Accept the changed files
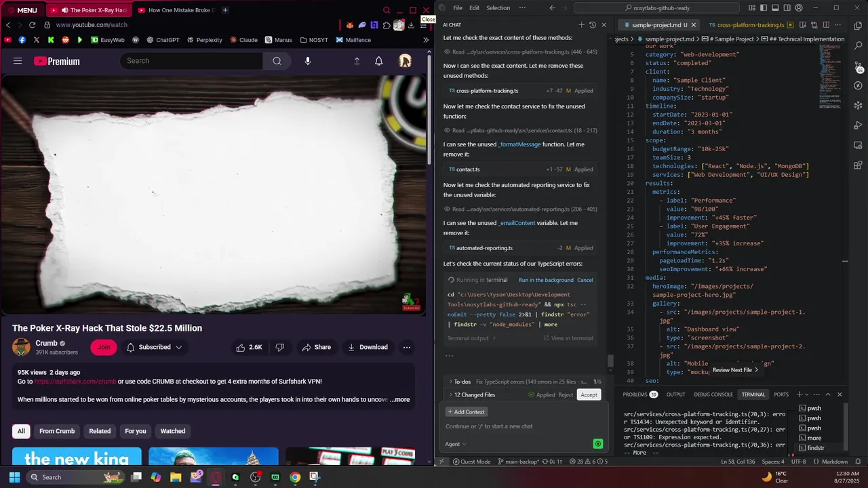 pos(589,394)
